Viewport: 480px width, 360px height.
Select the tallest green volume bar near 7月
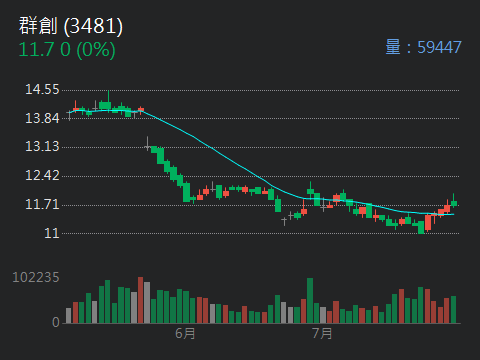pos(310,301)
